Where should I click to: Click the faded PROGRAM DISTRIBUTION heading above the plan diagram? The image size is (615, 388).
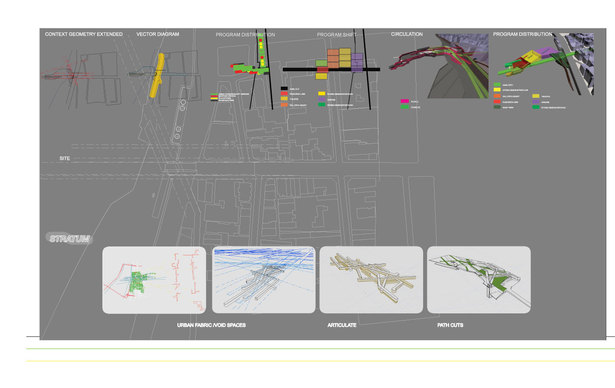click(245, 35)
